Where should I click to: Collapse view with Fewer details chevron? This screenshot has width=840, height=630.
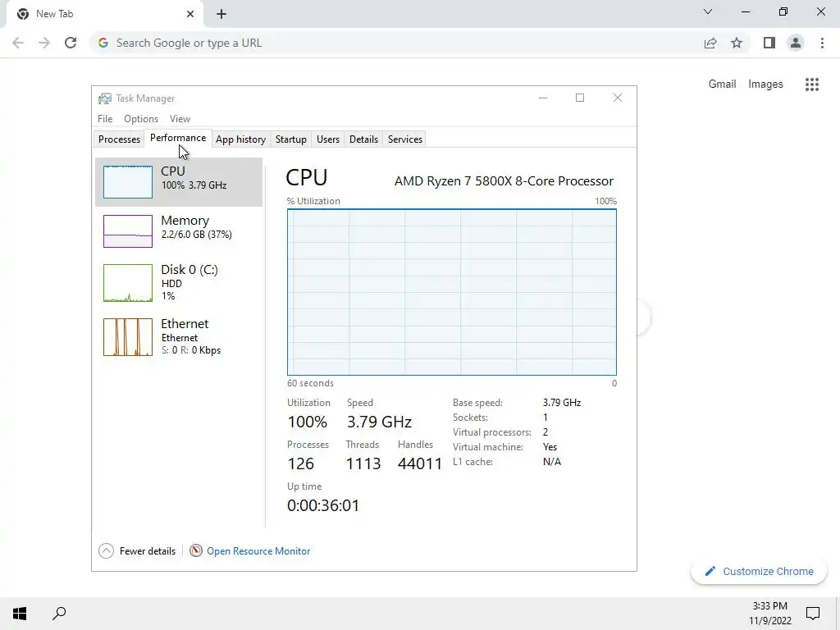click(106, 550)
